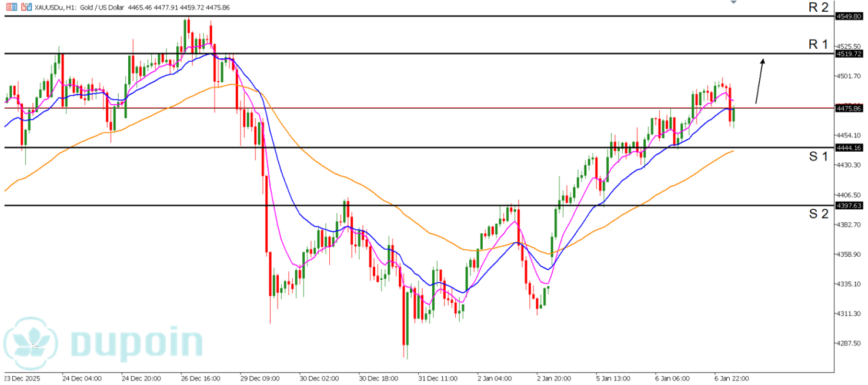Click the 4525.50 price scale value
The width and height of the screenshot is (868, 385).
(x=849, y=46)
